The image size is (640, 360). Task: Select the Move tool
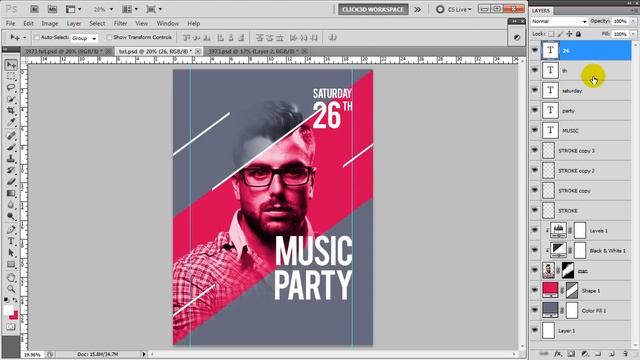(x=11, y=65)
